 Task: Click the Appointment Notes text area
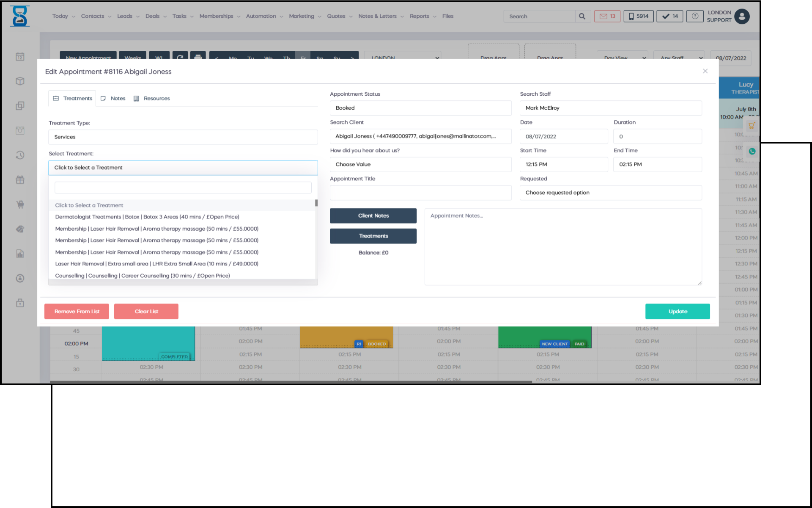point(562,246)
